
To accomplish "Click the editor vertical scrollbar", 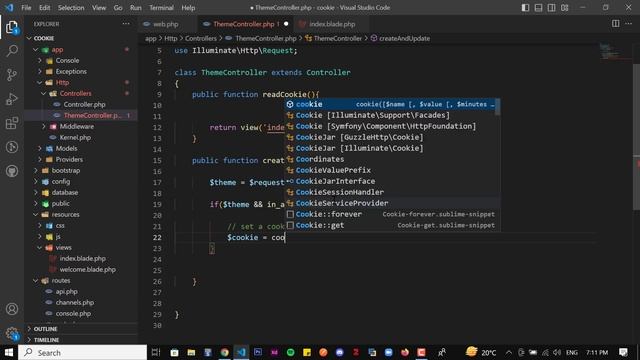I will click(x=636, y=137).
